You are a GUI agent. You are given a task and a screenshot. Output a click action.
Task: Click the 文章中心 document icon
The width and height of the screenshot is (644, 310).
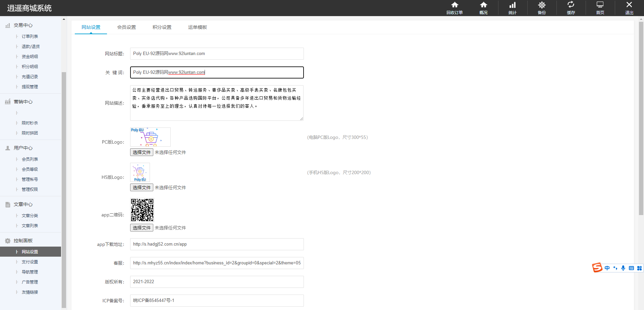(x=8, y=204)
